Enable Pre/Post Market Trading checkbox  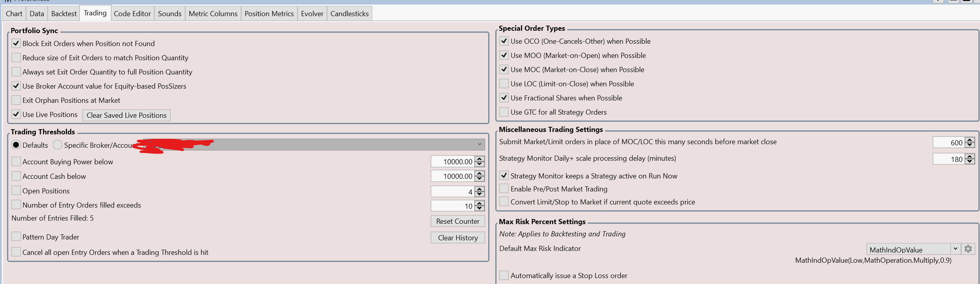click(x=504, y=189)
